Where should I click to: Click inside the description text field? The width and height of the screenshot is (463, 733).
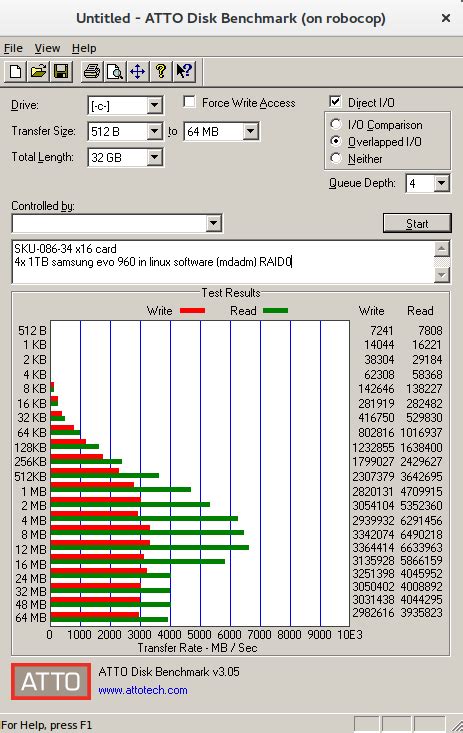pos(223,262)
